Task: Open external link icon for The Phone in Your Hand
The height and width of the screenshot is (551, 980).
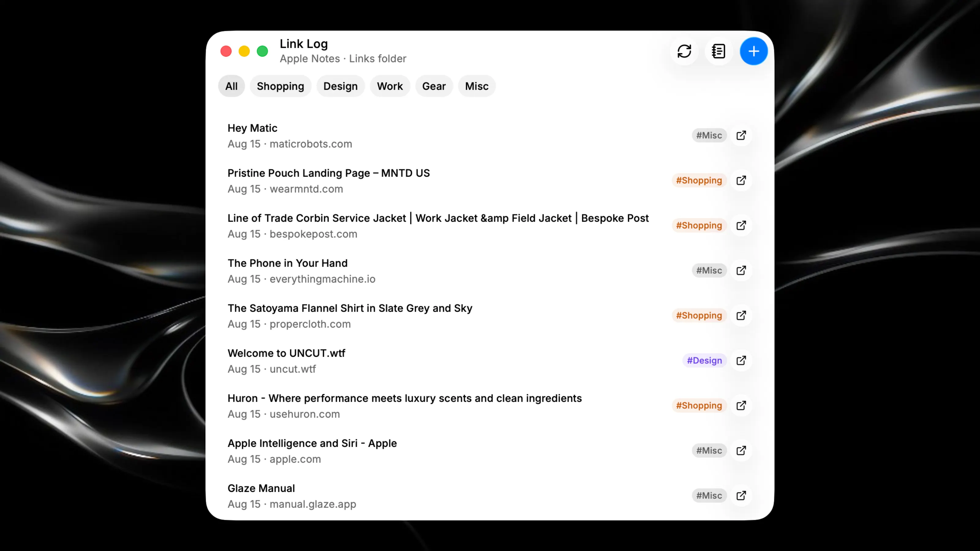Action: 741,270
